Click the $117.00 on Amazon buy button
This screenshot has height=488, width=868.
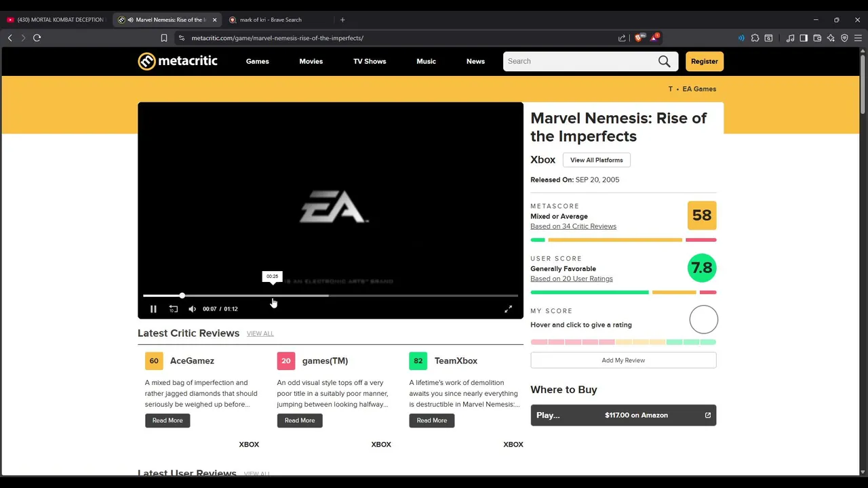623,415
